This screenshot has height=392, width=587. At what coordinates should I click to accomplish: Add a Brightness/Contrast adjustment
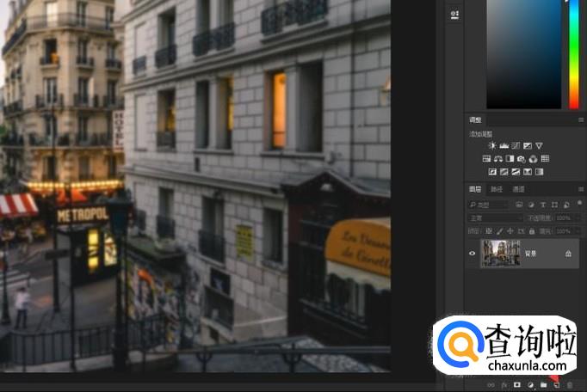click(492, 145)
